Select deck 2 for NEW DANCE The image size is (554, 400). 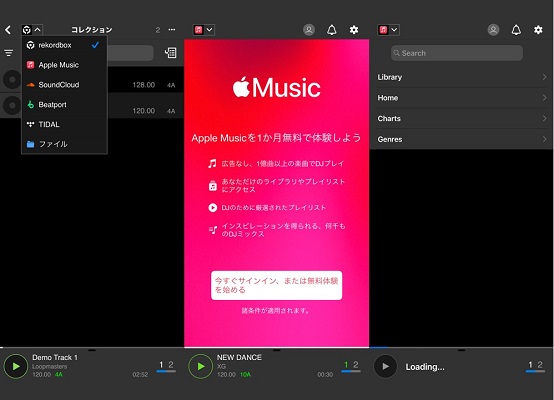click(x=356, y=365)
